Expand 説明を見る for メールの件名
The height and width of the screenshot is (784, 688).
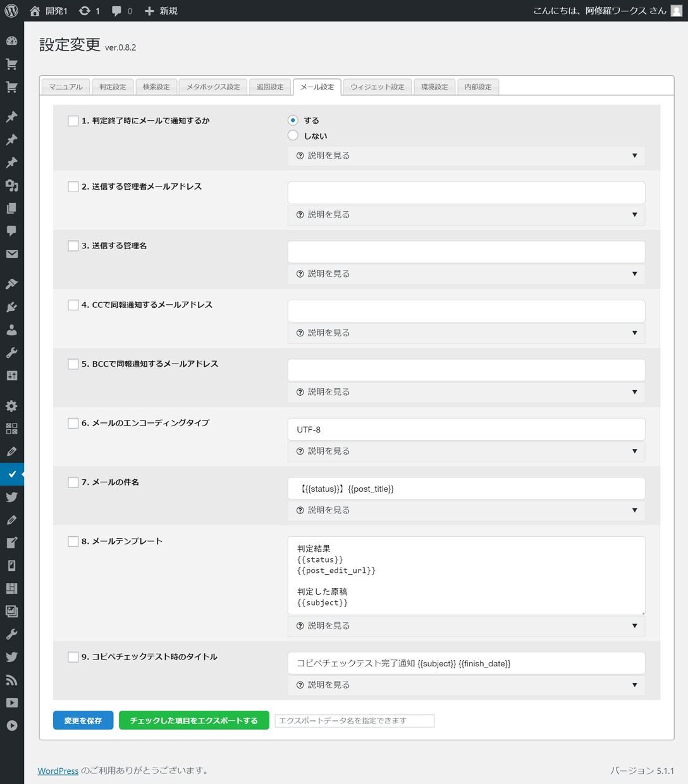(x=467, y=510)
